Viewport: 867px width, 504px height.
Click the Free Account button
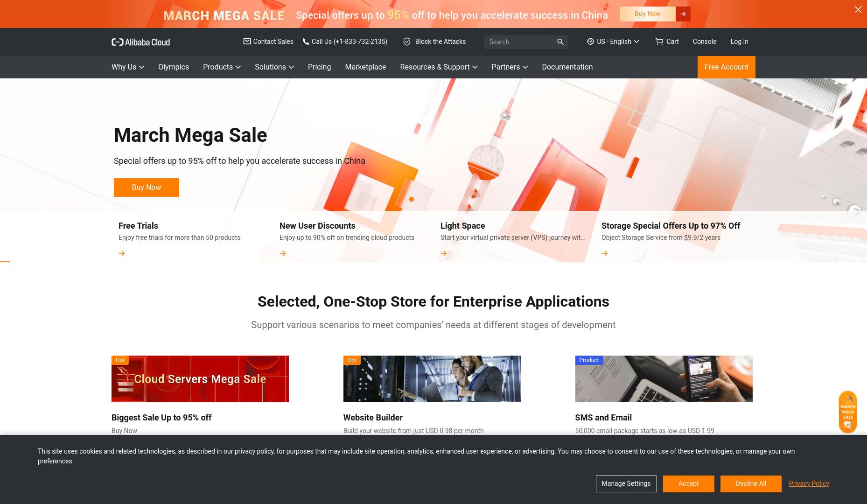tap(726, 67)
